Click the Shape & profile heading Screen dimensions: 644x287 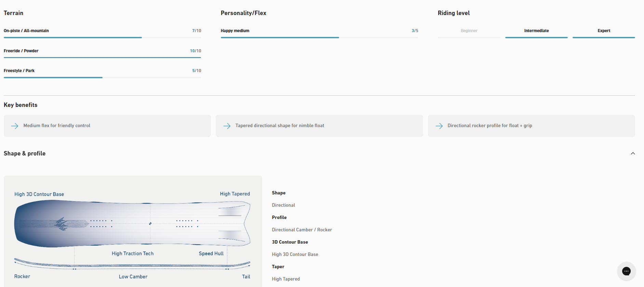[x=25, y=153]
